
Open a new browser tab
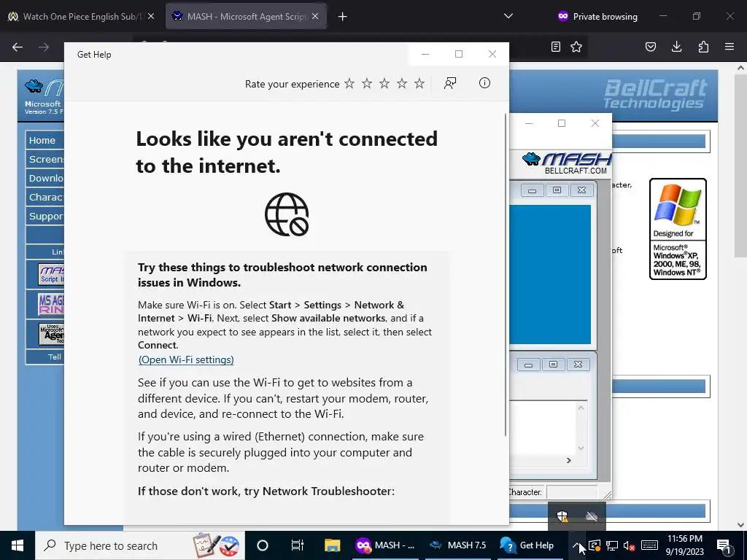[342, 17]
